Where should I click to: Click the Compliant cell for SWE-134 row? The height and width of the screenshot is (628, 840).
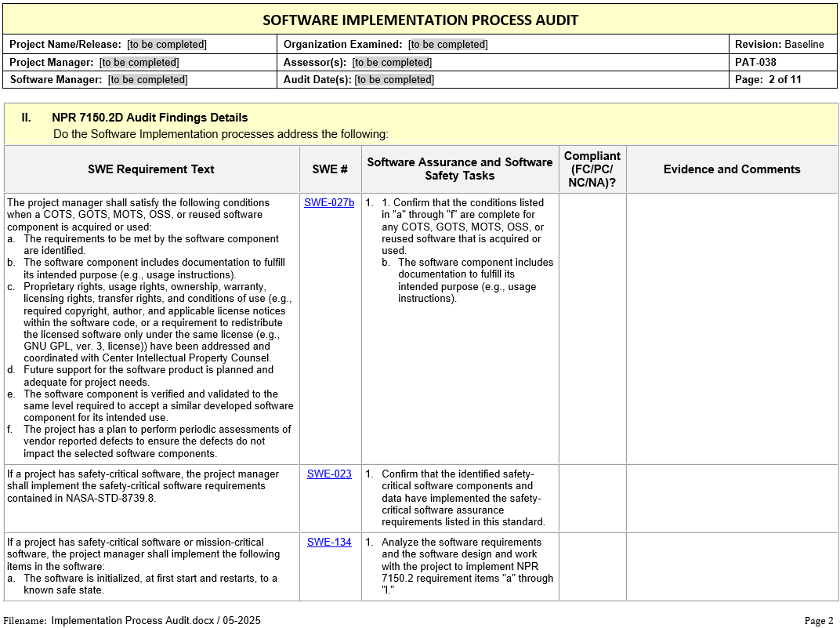[x=592, y=566]
